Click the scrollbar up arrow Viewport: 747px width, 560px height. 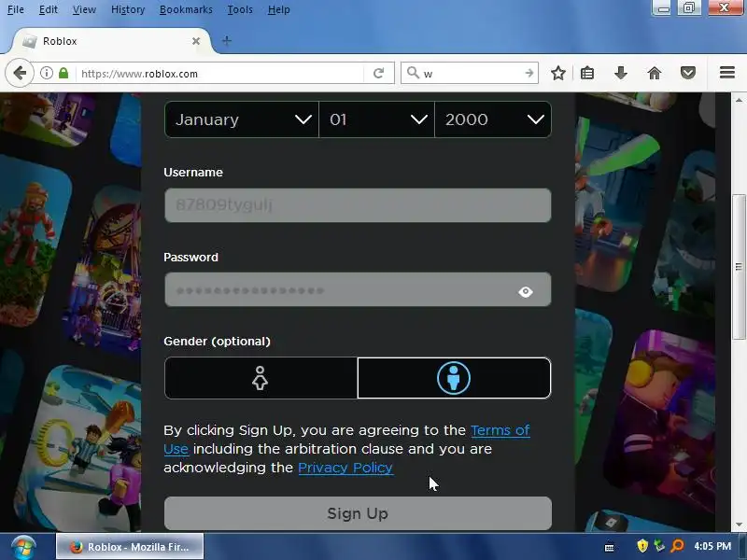click(739, 100)
